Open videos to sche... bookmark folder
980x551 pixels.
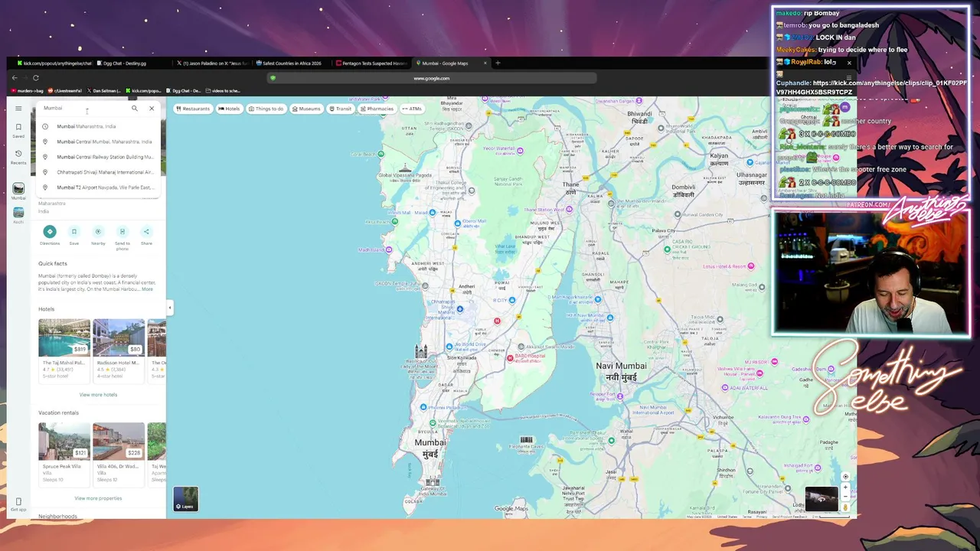[223, 91]
